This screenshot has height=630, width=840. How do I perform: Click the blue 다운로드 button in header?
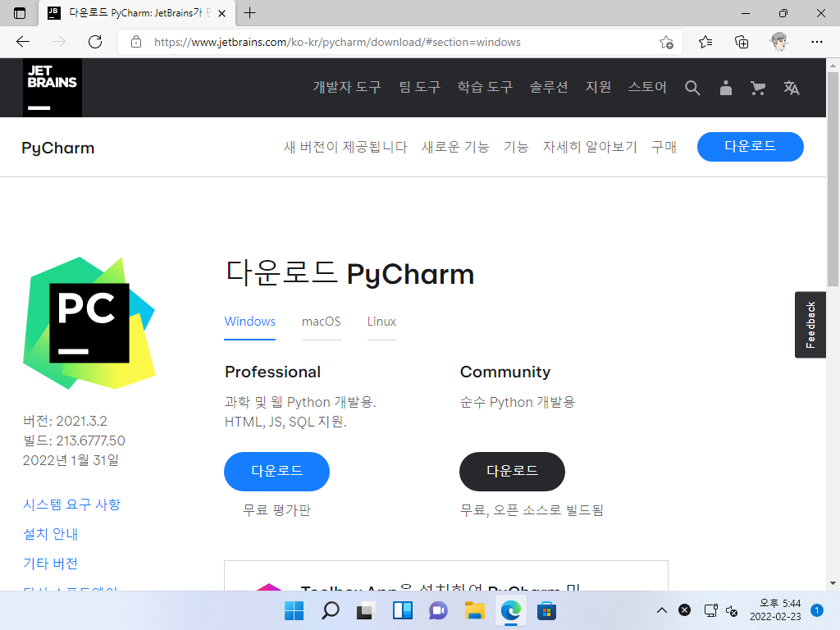pyautogui.click(x=750, y=146)
